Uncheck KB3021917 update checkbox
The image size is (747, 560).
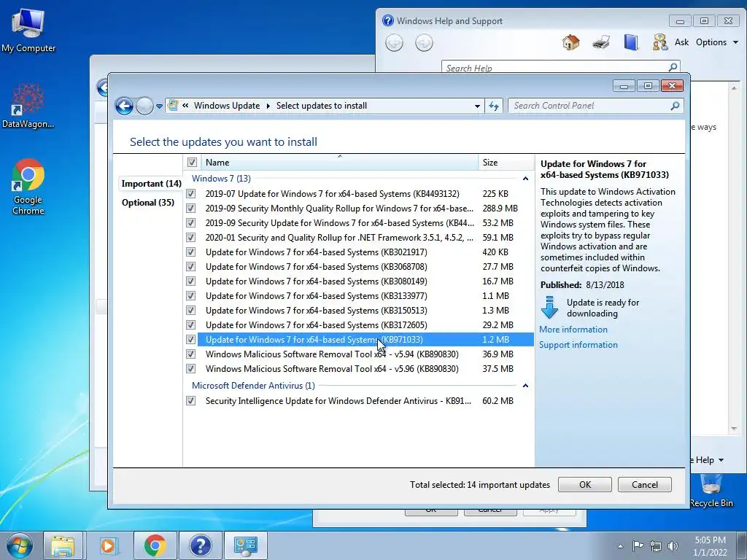tap(191, 252)
